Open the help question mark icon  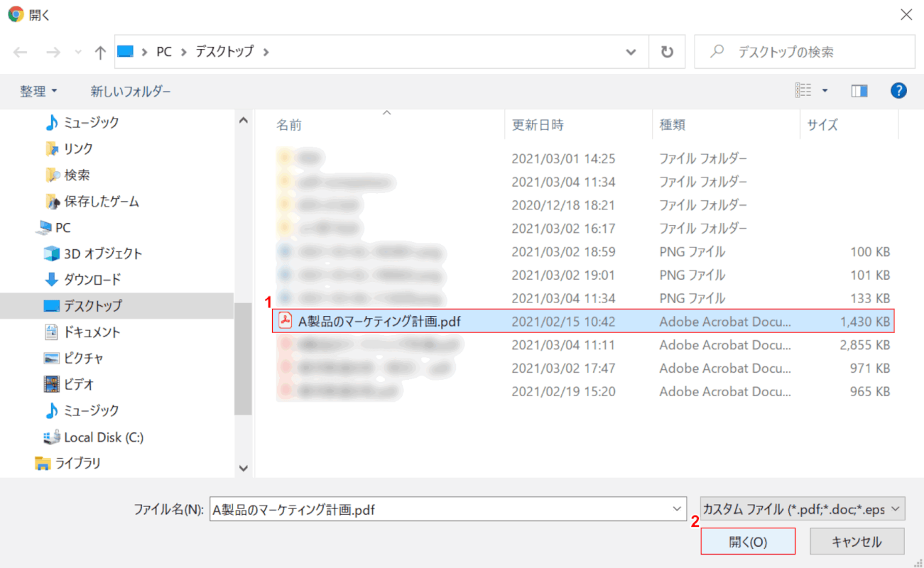pyautogui.click(x=898, y=91)
